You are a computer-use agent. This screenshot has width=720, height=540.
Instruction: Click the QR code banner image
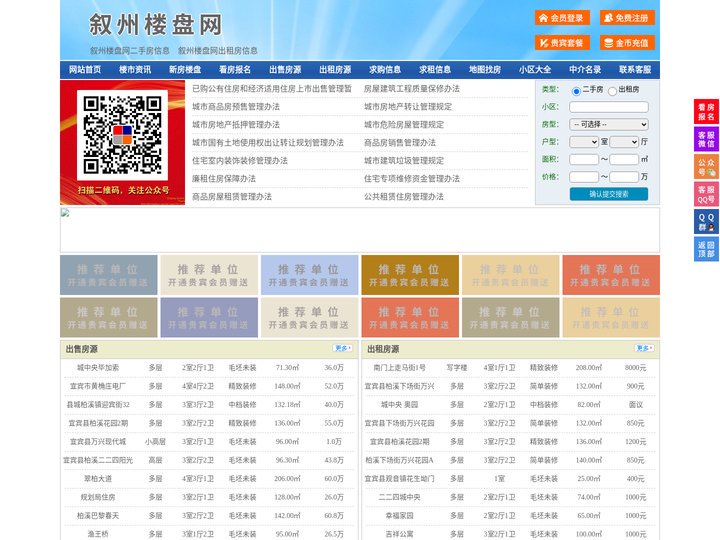click(x=123, y=142)
